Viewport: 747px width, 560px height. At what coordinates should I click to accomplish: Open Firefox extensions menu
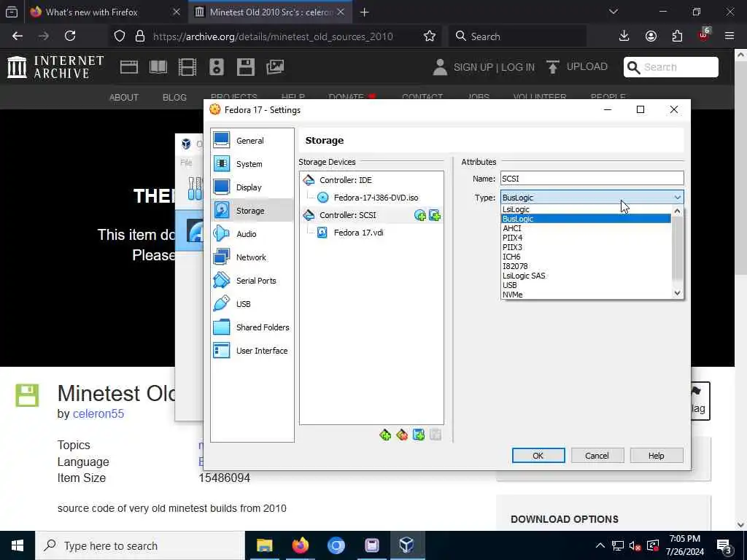point(677,36)
